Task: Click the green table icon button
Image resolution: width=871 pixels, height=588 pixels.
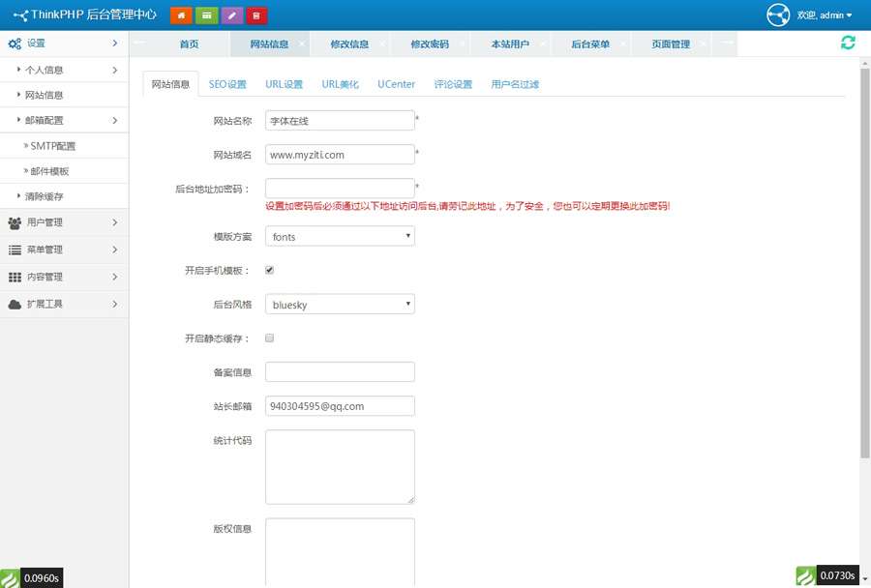Action: [x=206, y=15]
